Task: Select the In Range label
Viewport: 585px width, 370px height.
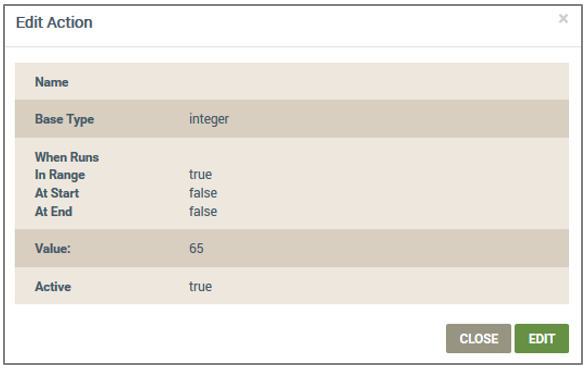Action: coord(60,175)
